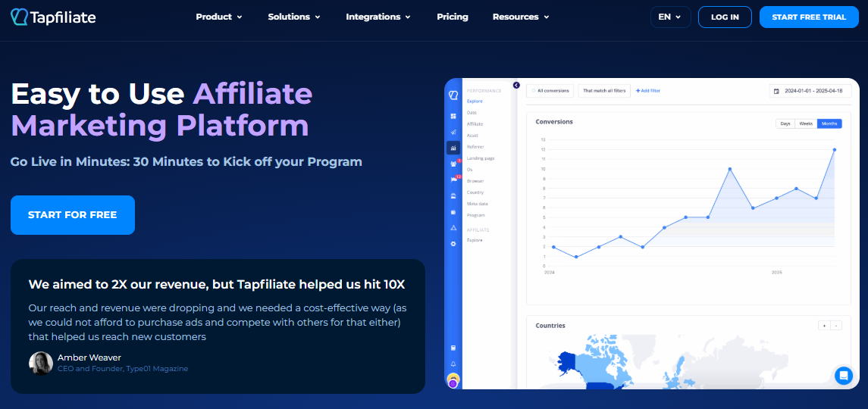
Task: Click the storefront icon in dashboard sidebar
Action: (453, 196)
